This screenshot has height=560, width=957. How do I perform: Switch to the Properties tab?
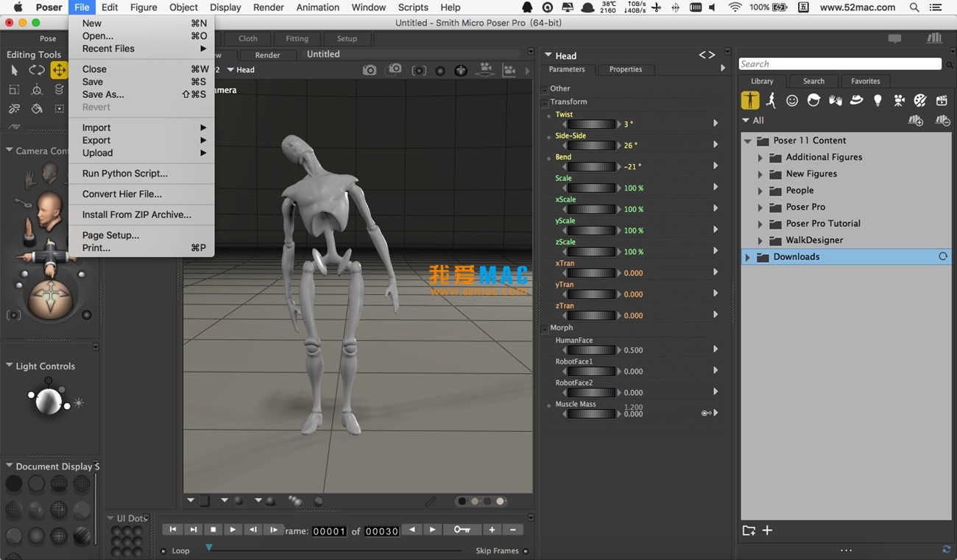pos(626,69)
